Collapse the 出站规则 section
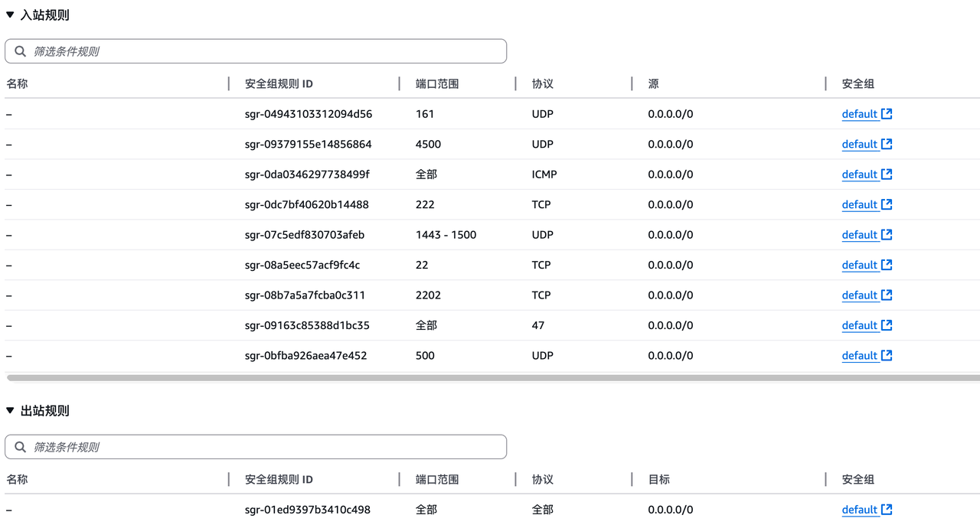 (x=10, y=411)
